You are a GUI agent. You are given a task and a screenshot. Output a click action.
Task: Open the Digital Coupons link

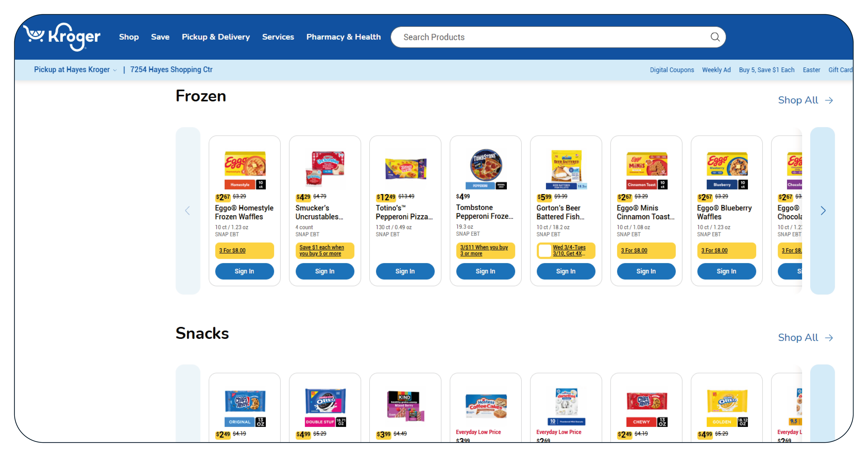point(672,70)
